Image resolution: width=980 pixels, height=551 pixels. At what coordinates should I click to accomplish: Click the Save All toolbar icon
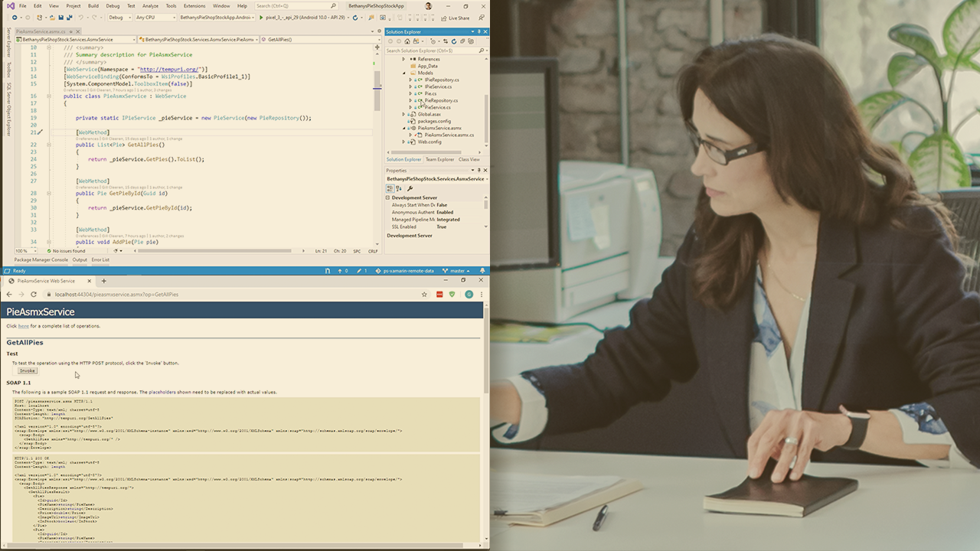[70, 18]
